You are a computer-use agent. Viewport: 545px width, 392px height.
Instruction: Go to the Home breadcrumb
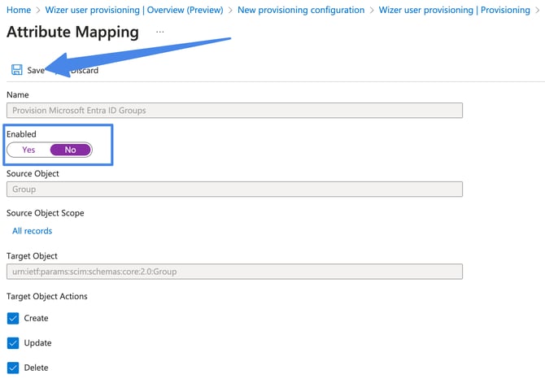point(19,10)
